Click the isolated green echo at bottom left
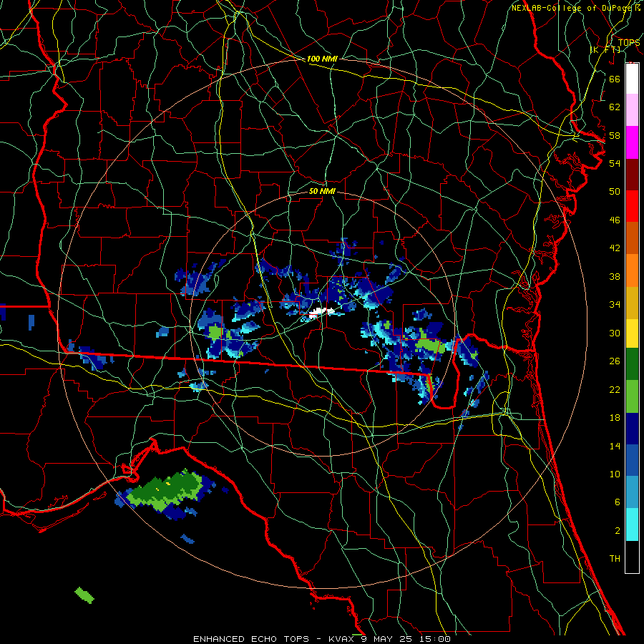Viewport: 644px width, 644px height. pyautogui.click(x=84, y=595)
